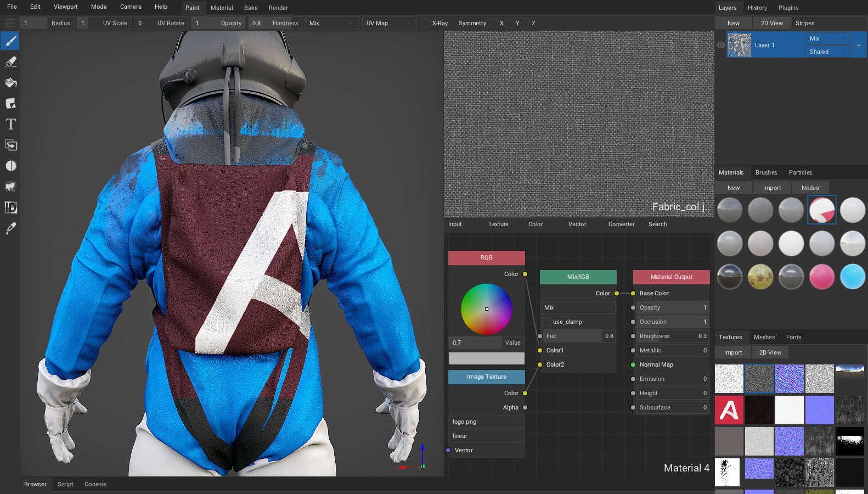This screenshot has height=494, width=868.
Task: Click the RGB node color wheel
Action: coord(486,309)
